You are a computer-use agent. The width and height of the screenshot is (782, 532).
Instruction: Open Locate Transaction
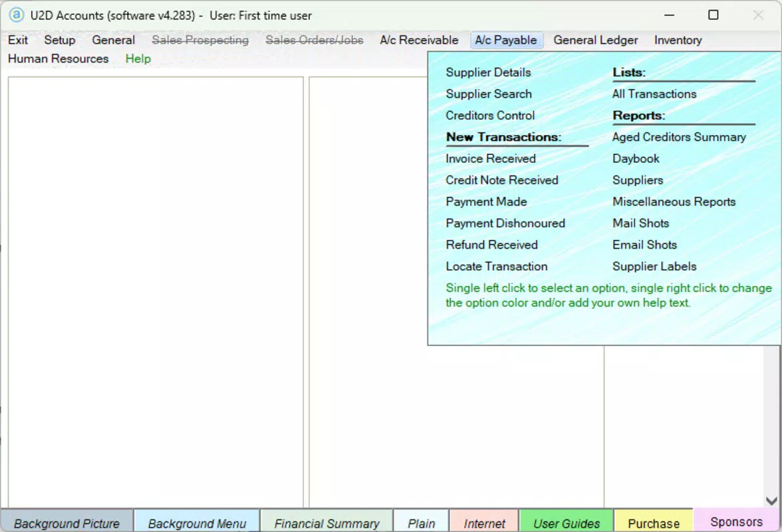(x=496, y=266)
